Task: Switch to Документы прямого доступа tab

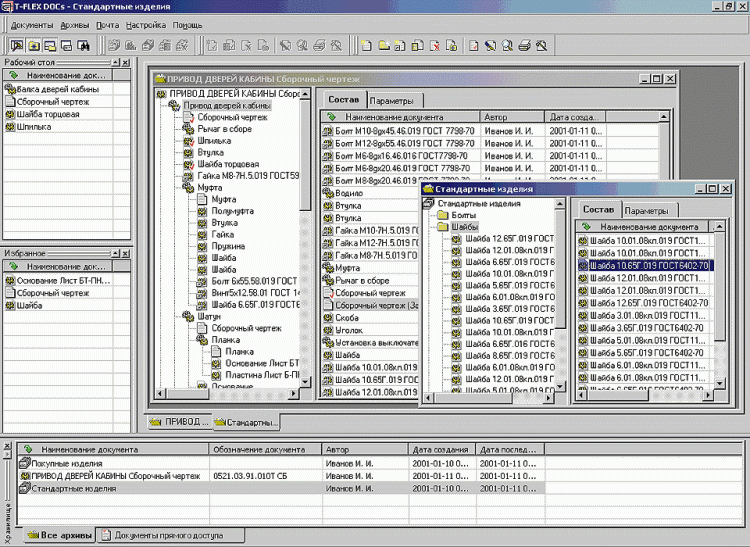Action: pyautogui.click(x=169, y=535)
